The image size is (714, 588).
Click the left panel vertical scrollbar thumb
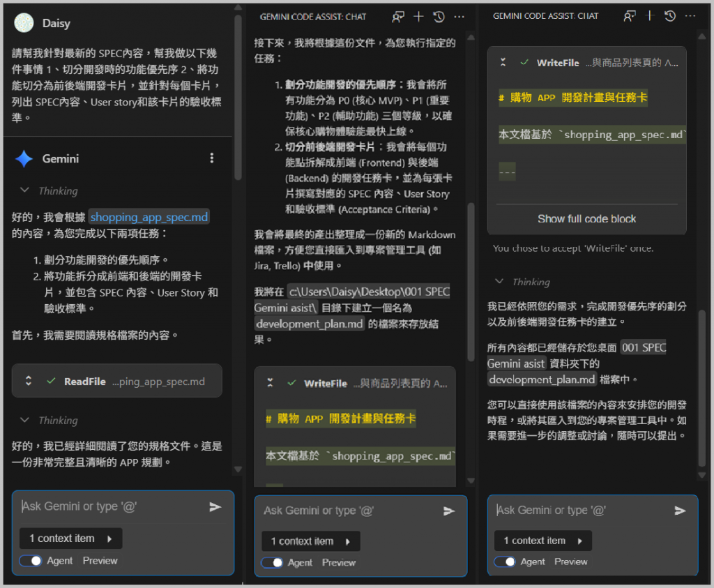coord(238,96)
